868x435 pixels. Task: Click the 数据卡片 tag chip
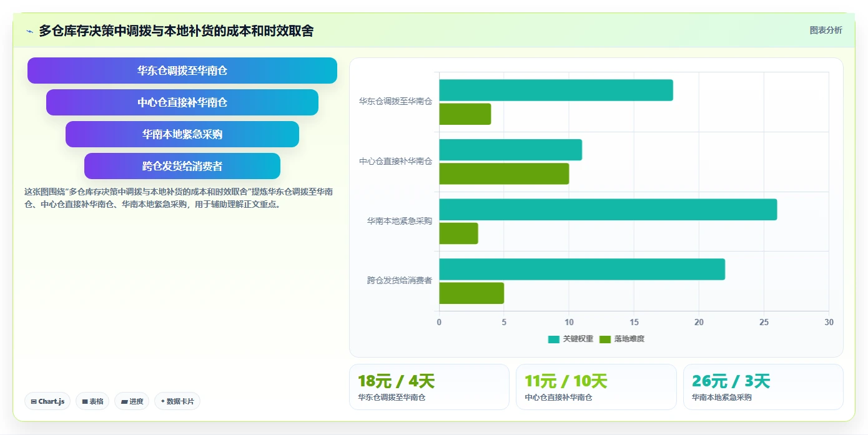coord(177,401)
